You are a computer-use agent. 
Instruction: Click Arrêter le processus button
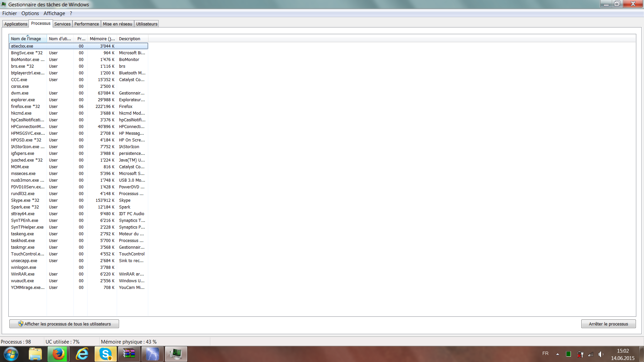(x=608, y=324)
